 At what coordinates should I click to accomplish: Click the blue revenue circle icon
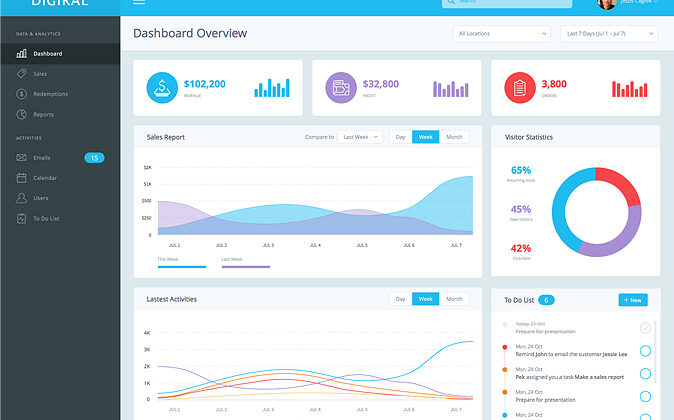coord(162,88)
